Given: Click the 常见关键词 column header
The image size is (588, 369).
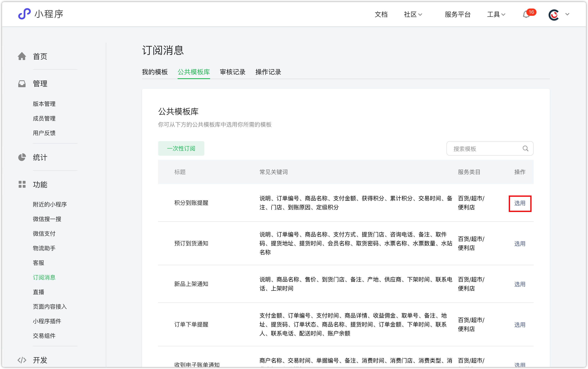Looking at the screenshot, I should pos(274,172).
